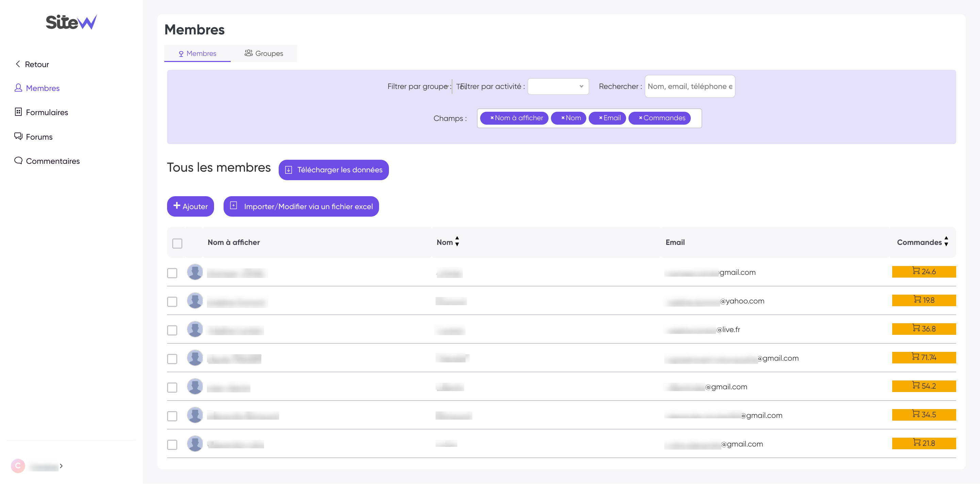
Task: Remove the 'Commandes' field tag
Action: [x=640, y=118]
